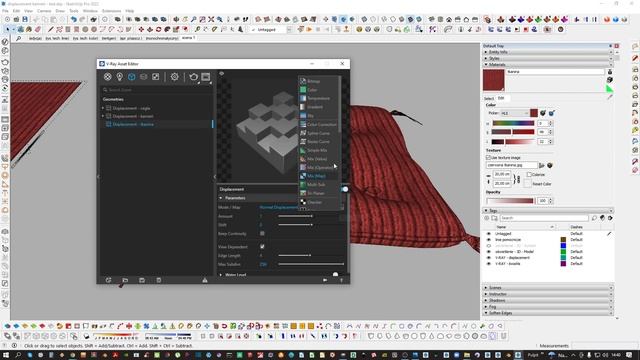Enable the Colorize checkbox
Image resolution: width=640 pixels, height=360 pixels.
[529, 174]
